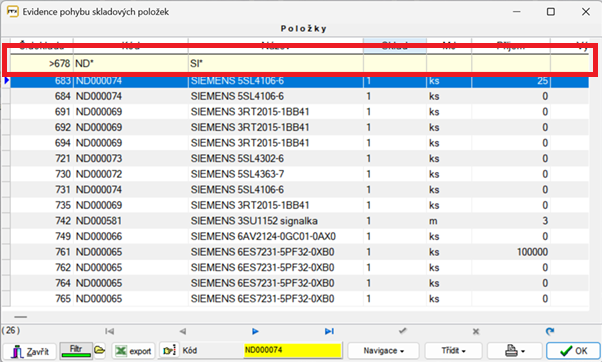The width and height of the screenshot is (602, 362).
Task: Click the row indicator arrow beside row 683
Action: click(7, 81)
